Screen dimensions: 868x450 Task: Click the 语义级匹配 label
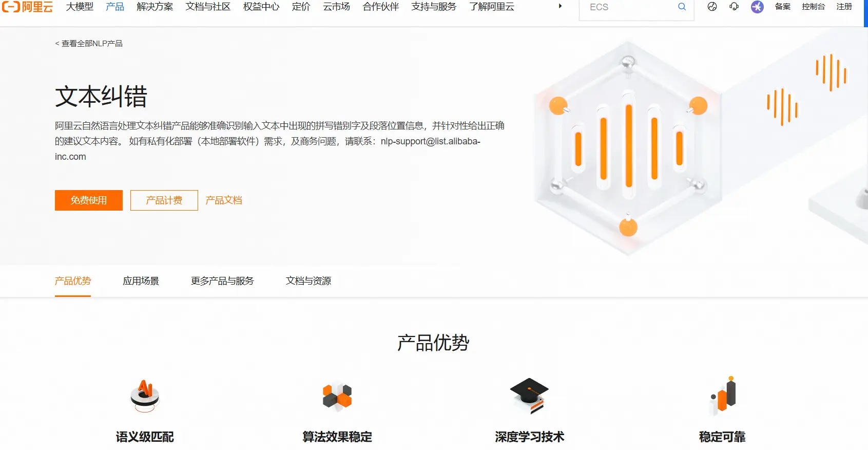[x=145, y=437]
